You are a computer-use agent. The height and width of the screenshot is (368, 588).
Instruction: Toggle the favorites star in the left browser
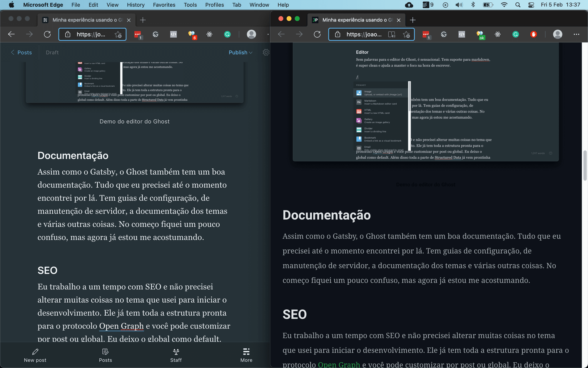click(118, 34)
